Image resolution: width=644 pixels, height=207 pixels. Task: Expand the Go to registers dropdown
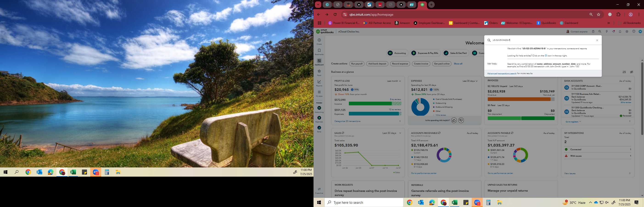[x=573, y=122]
